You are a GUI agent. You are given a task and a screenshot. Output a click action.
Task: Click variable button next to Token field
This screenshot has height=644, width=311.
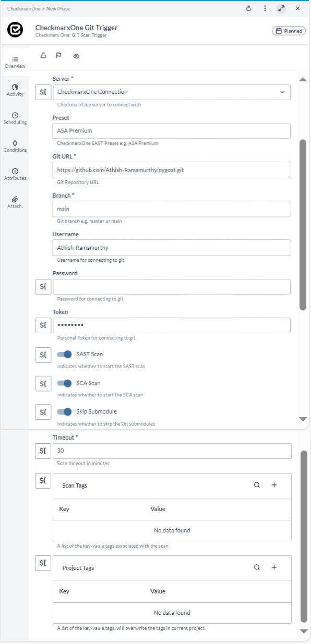43,325
